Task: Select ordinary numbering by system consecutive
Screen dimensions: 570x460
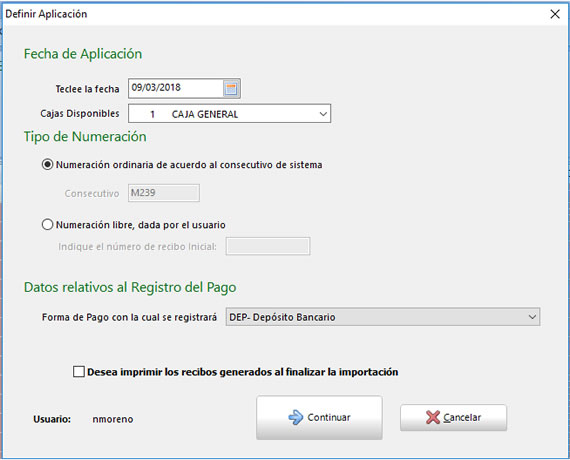Action: tap(47, 165)
